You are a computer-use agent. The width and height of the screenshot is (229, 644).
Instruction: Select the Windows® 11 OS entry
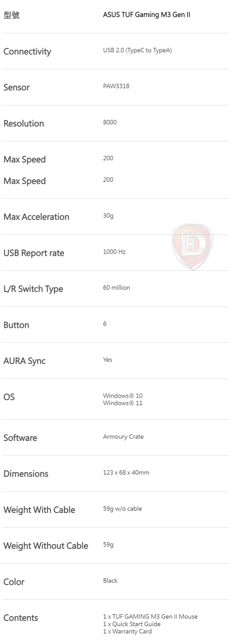pyautogui.click(x=123, y=403)
